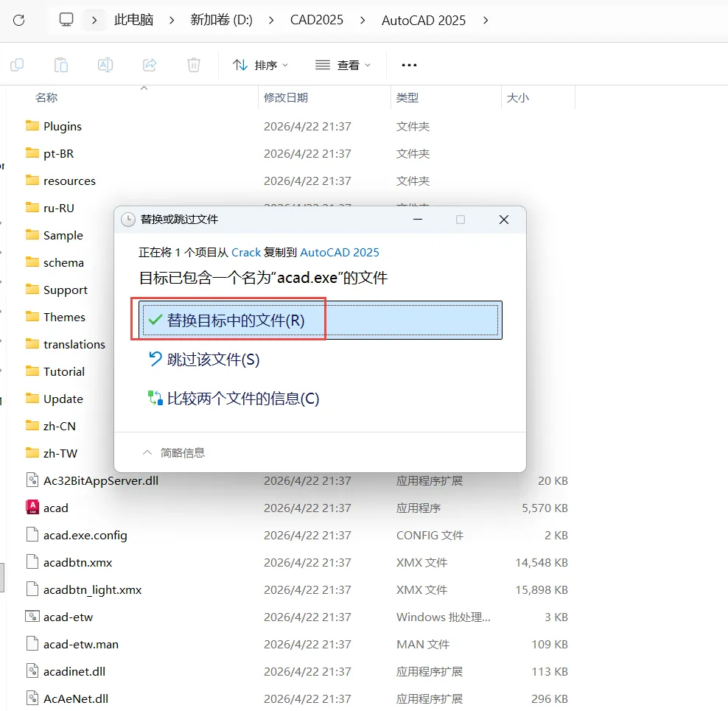Expand chevron after 此电脑 in breadcrumb
Screen dimensions: 728x711
pyautogui.click(x=172, y=20)
